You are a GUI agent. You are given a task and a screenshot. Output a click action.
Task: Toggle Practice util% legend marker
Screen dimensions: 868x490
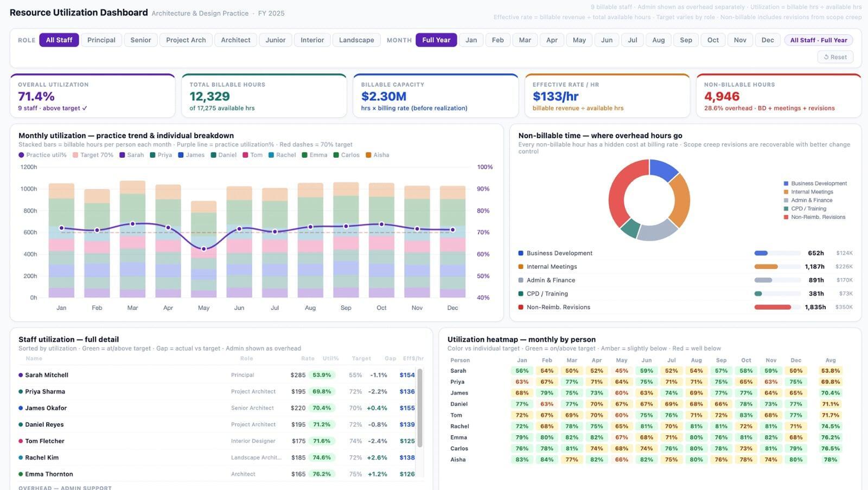[22, 155]
